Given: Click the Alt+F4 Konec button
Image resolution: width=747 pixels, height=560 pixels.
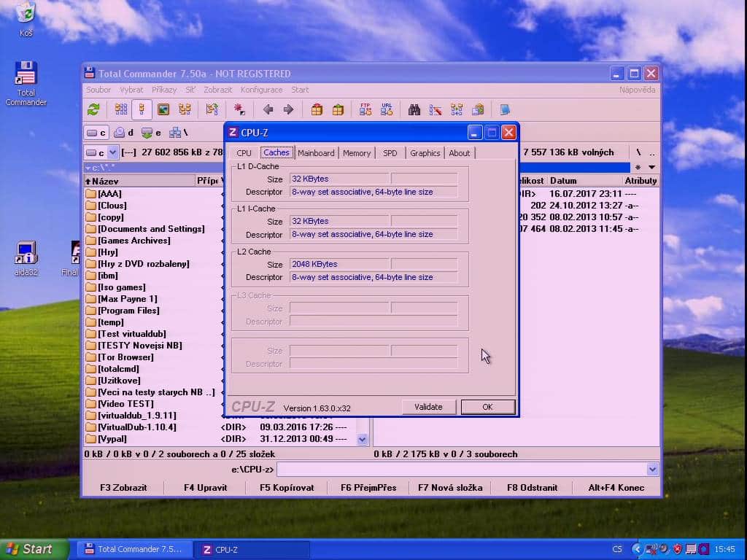Looking at the screenshot, I should pyautogui.click(x=616, y=488).
